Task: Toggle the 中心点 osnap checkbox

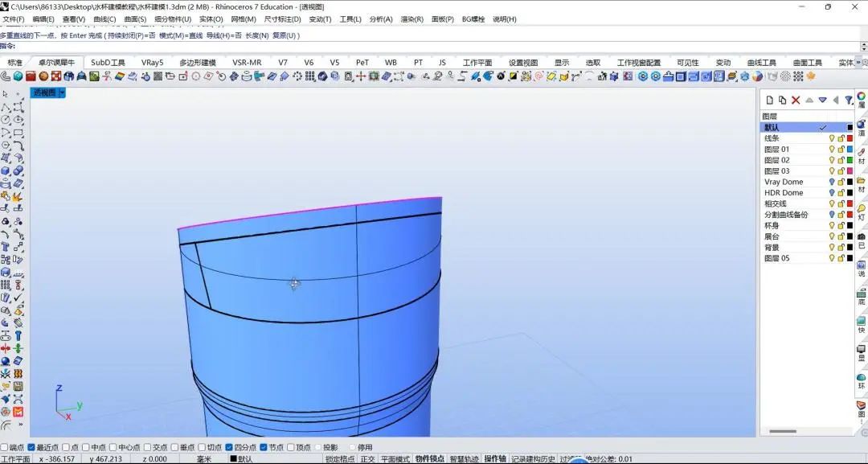Action: coord(113,447)
